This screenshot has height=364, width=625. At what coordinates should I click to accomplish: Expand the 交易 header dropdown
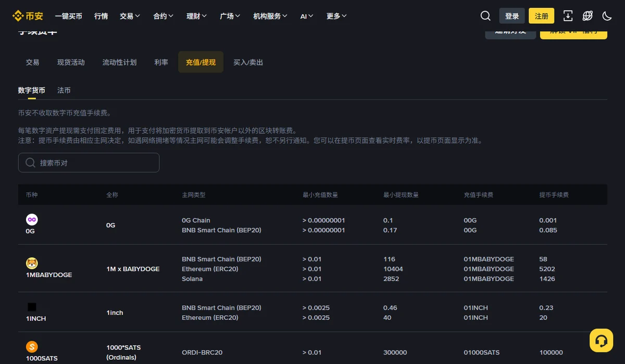130,16
